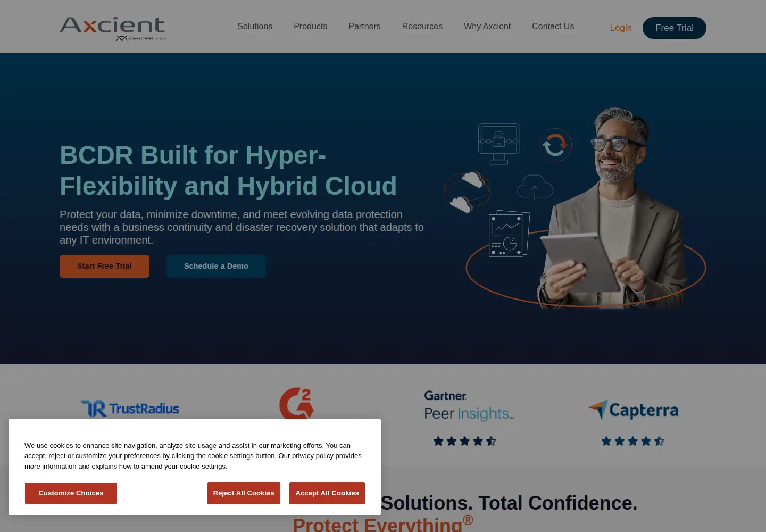Click Schedule a Demo button
The width and height of the screenshot is (766, 532).
[x=216, y=266]
